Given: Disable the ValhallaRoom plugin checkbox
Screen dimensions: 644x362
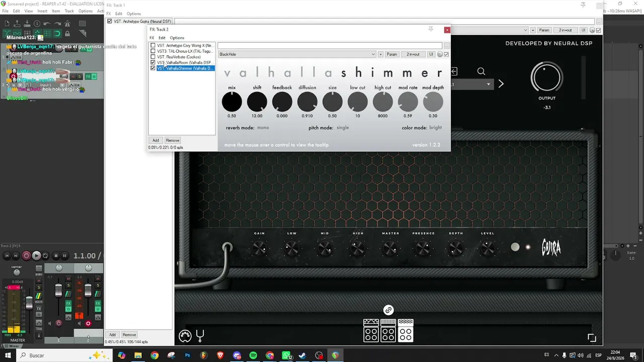Looking at the screenshot, I should pos(153,62).
